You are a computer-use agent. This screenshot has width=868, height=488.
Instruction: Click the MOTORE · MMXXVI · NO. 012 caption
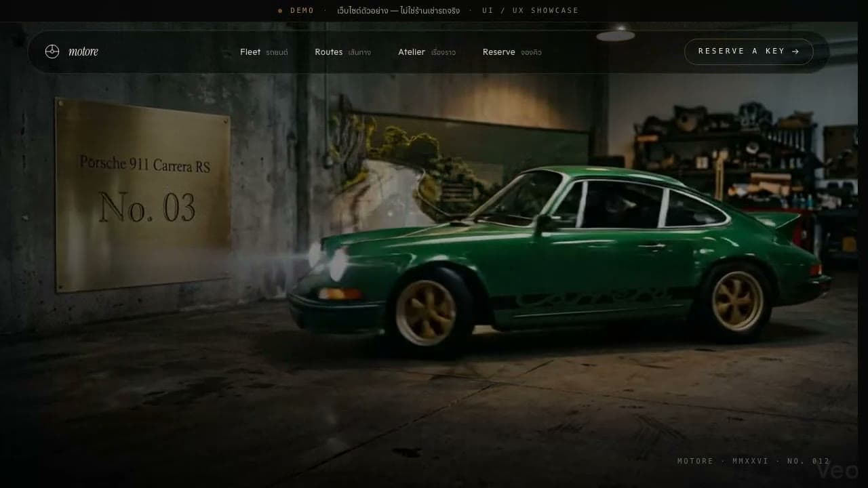point(753,461)
